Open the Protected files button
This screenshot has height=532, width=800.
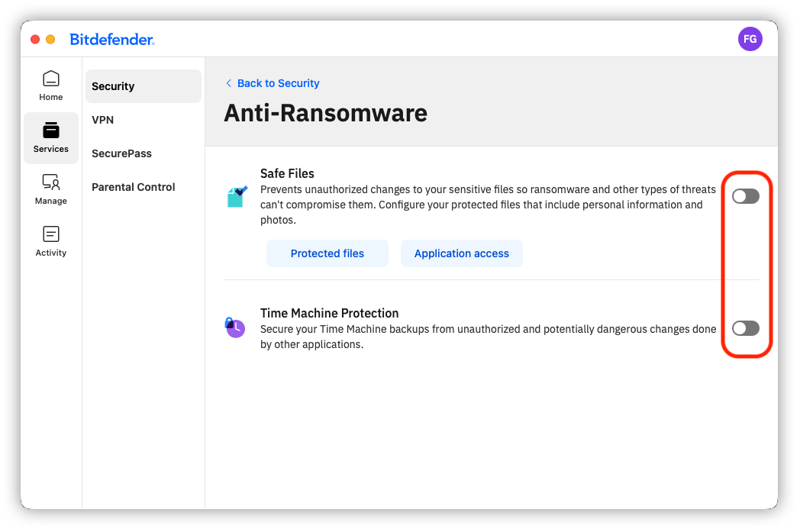pyautogui.click(x=327, y=253)
